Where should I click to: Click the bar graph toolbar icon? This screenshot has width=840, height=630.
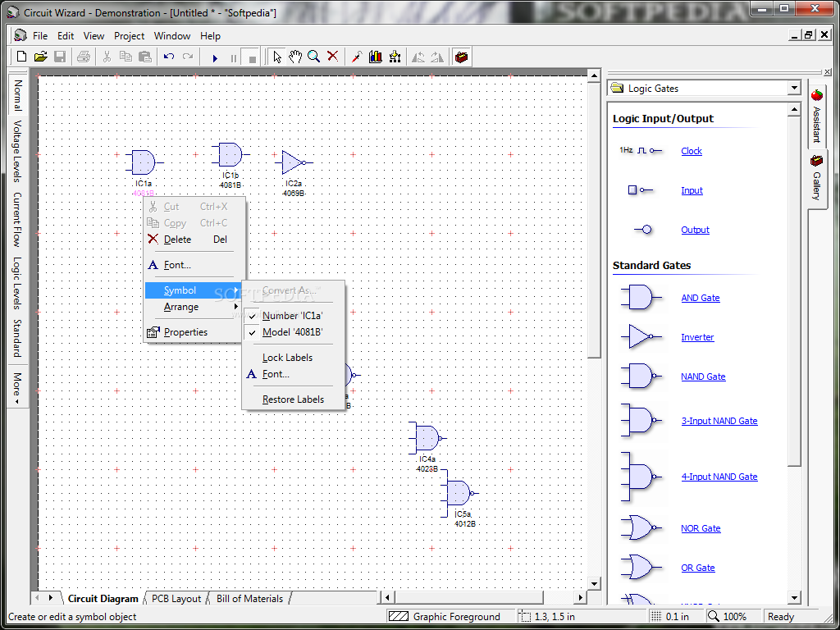(376, 57)
